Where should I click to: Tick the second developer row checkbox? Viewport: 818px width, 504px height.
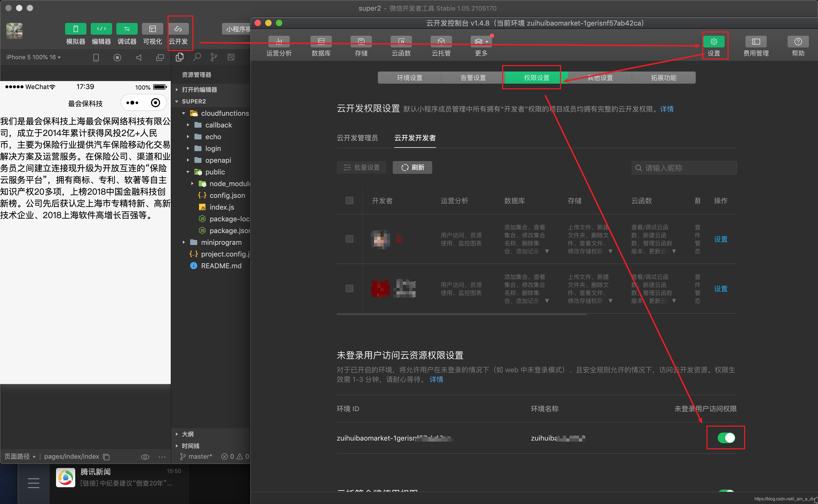click(x=349, y=288)
